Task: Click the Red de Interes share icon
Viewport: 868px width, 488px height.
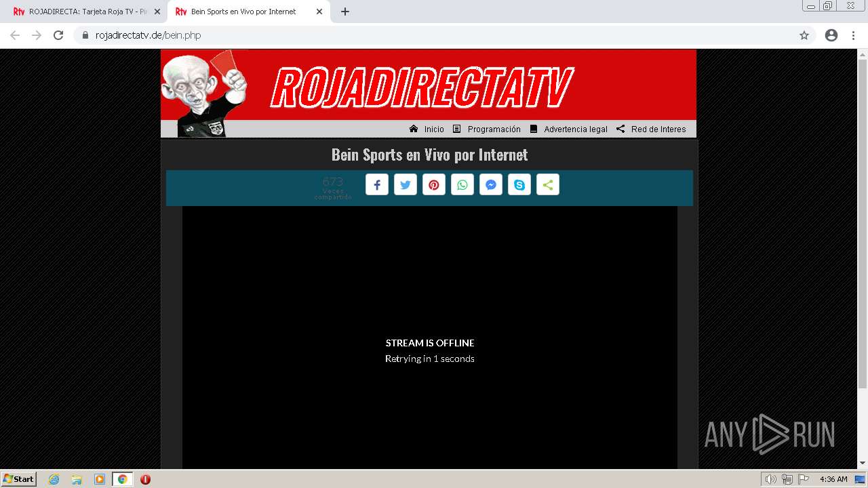Action: (x=620, y=129)
